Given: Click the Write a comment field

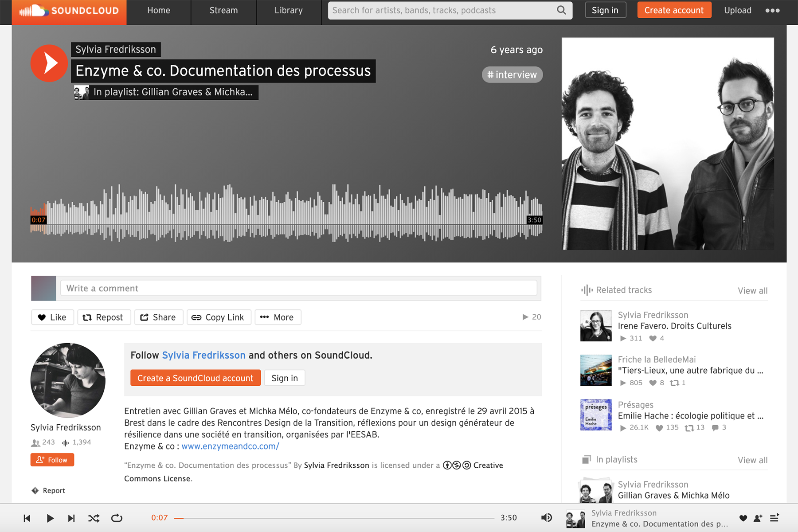Looking at the screenshot, I should [298, 288].
